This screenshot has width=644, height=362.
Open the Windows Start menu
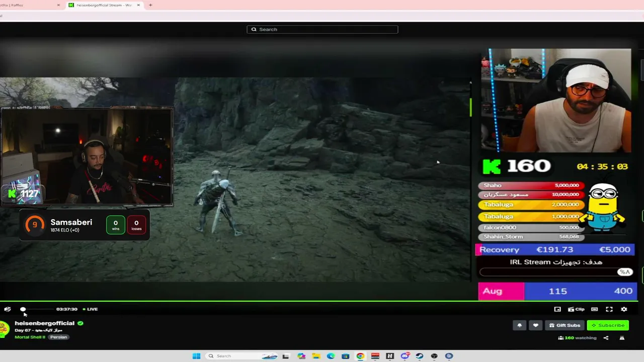coord(196,356)
